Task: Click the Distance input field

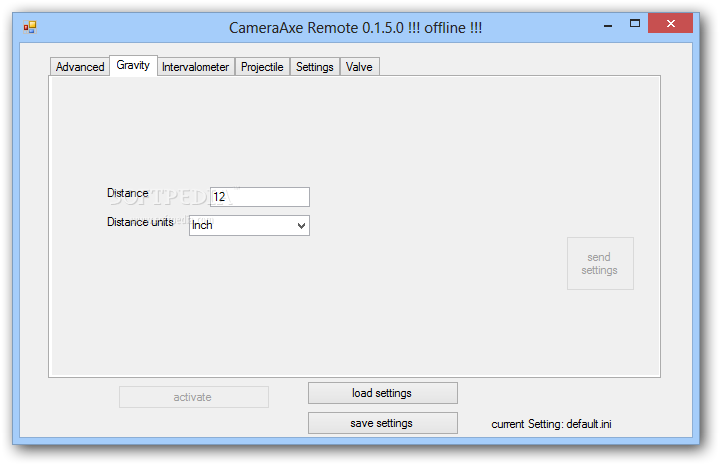Action: coord(259,197)
